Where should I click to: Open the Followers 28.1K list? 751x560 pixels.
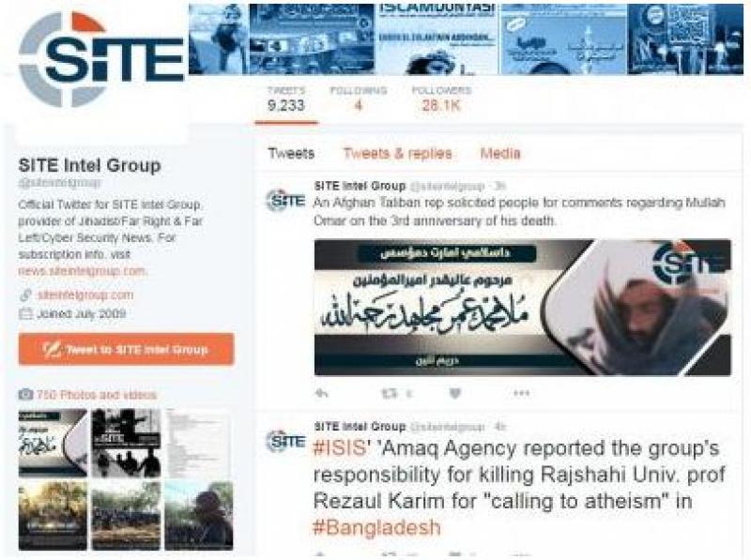pyautogui.click(x=441, y=98)
